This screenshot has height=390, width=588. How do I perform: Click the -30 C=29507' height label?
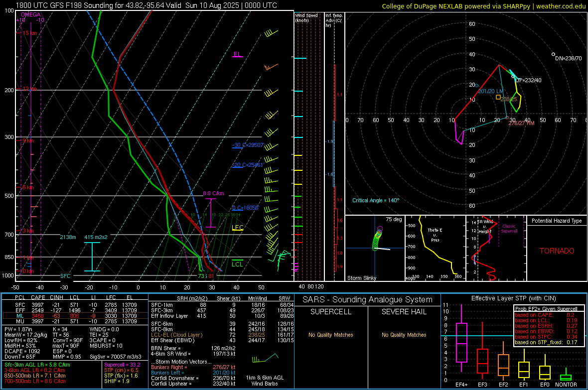(x=248, y=145)
